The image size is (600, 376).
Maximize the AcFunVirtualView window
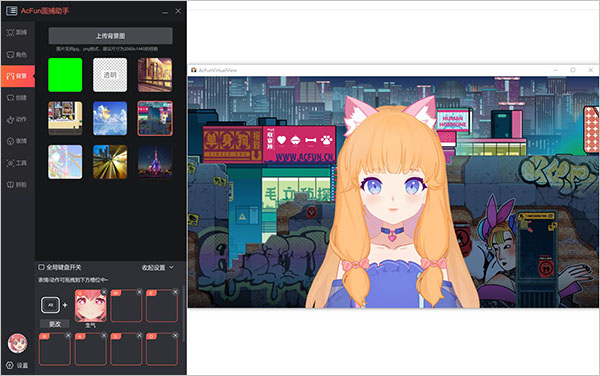573,70
